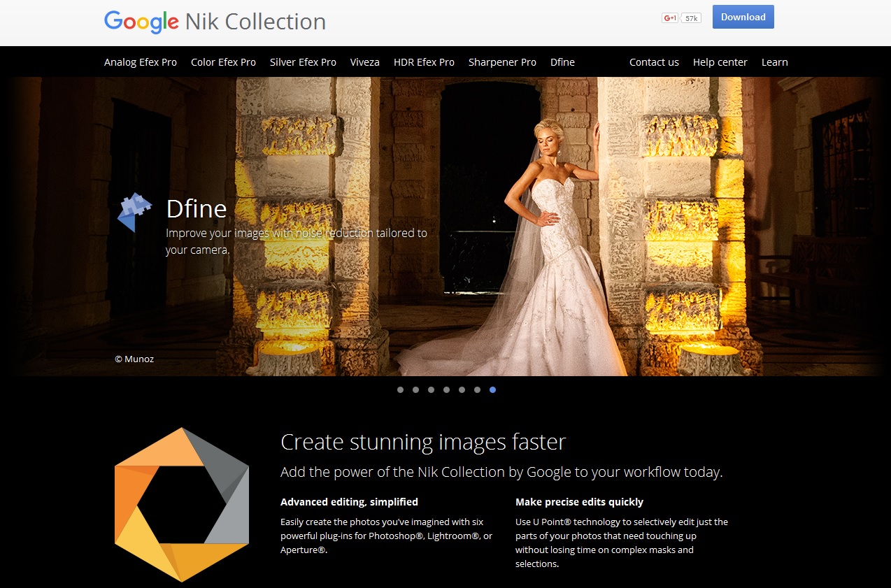Click the Dfine plugin icon in banner
This screenshot has width=891, height=588.
pos(135,213)
